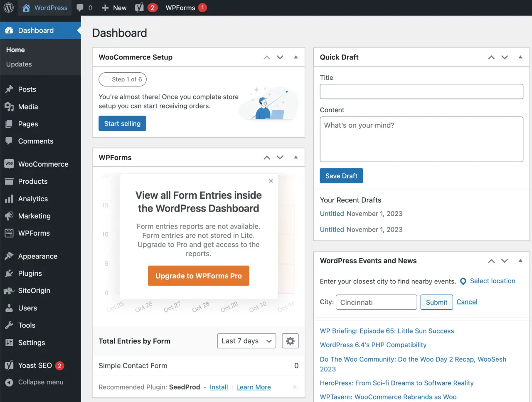Open Plugins in the sidebar menu
This screenshot has width=532, height=402.
(x=40, y=274)
